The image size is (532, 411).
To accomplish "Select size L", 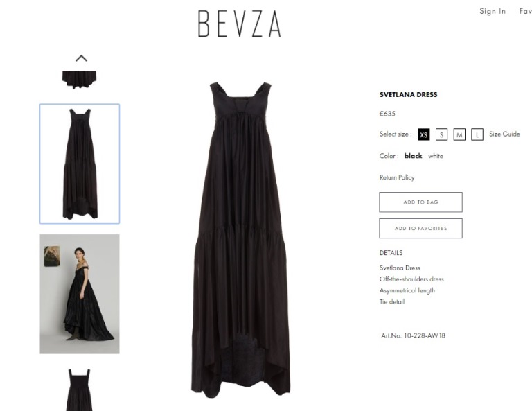I will coord(477,134).
